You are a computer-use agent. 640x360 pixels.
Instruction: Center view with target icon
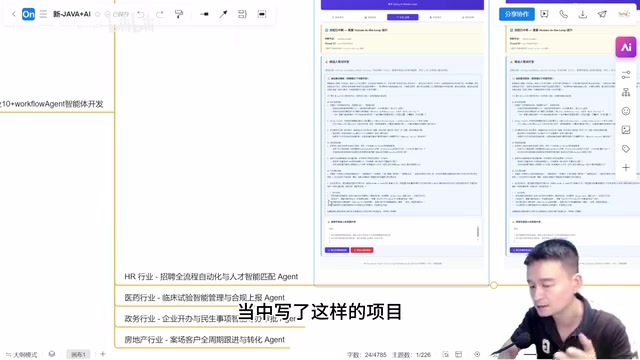[477, 354]
